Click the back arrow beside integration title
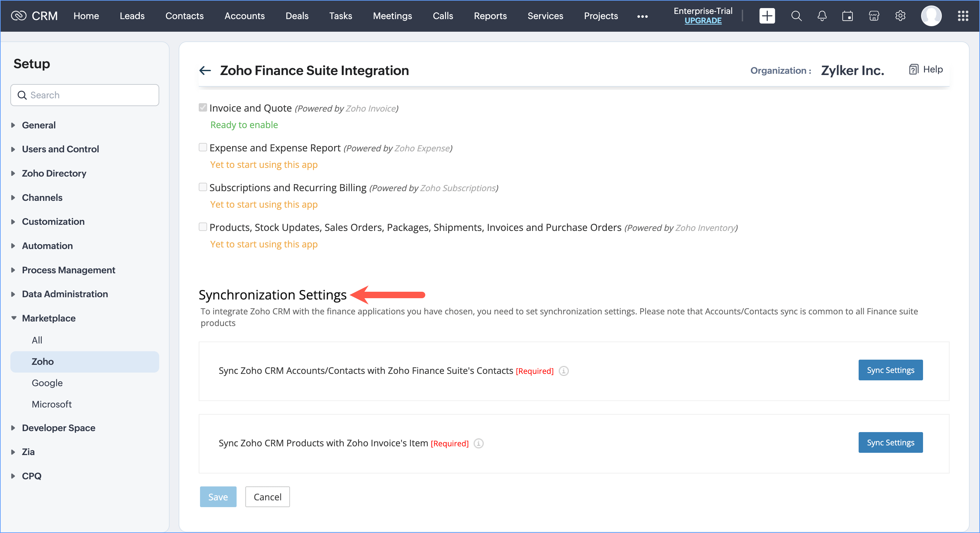 [205, 70]
